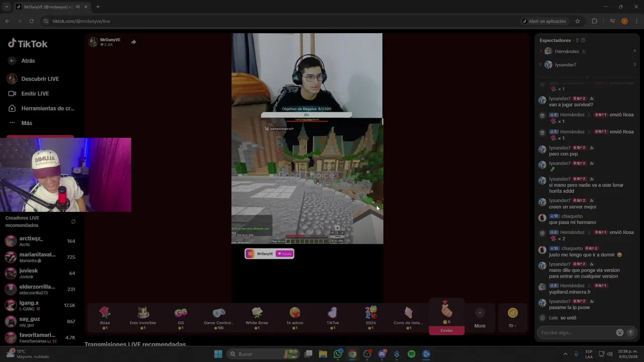Click the gift goal progress bar

pos(306,115)
